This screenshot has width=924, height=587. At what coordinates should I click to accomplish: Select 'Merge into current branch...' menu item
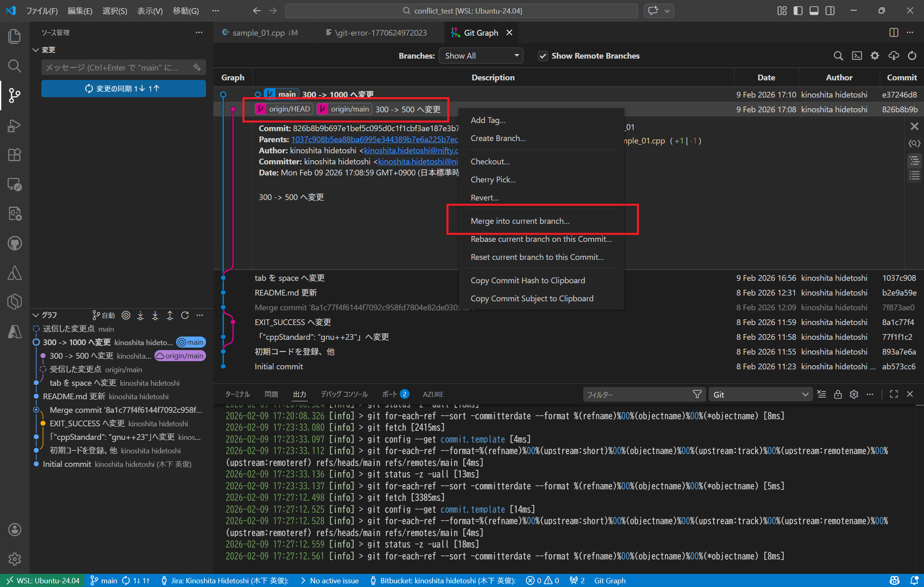click(520, 221)
